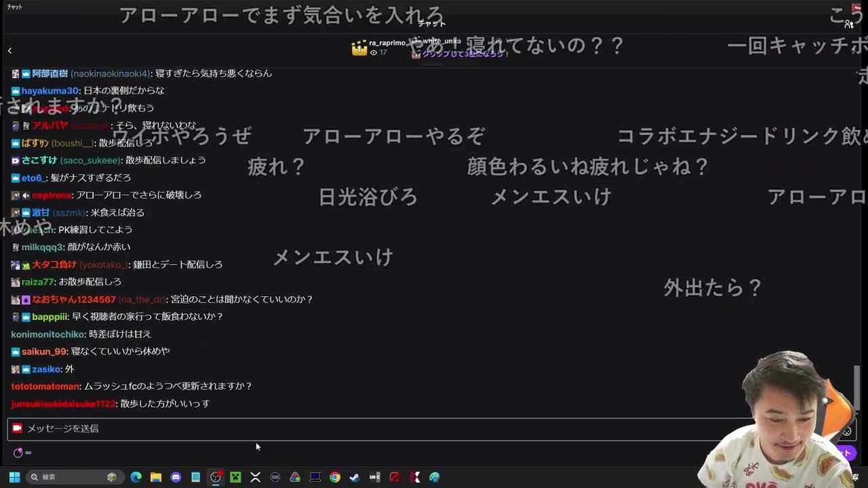Click username ばすサン in chat

tap(35, 143)
